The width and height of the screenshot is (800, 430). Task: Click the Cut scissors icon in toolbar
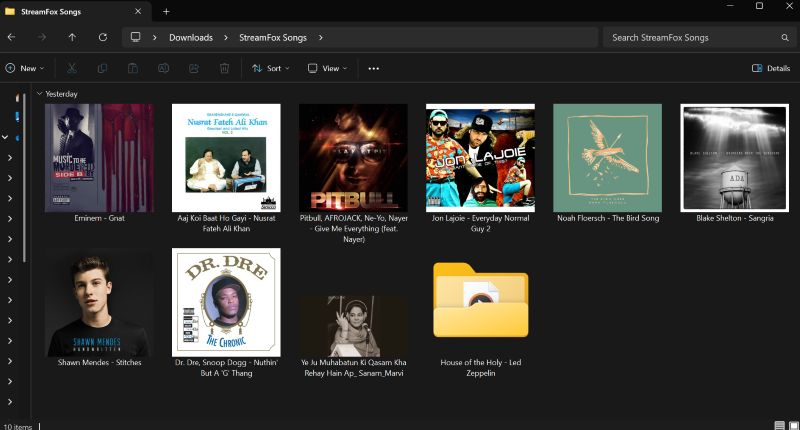click(71, 69)
